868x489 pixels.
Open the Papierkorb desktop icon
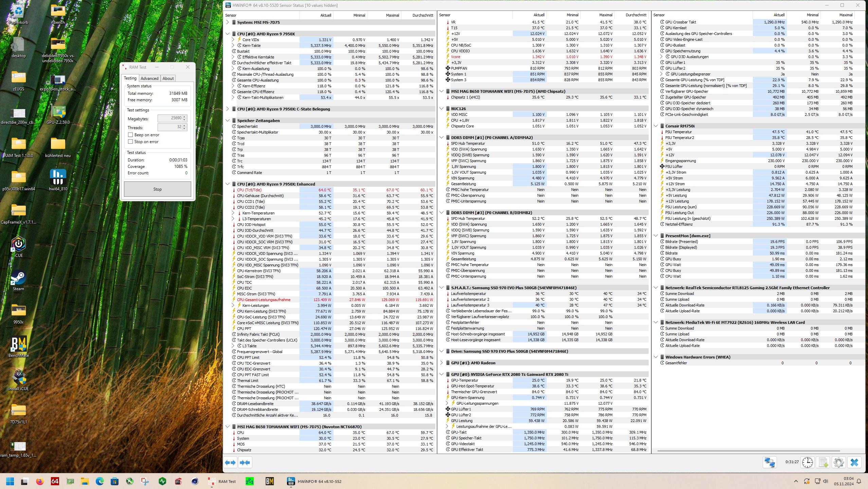coord(18,15)
